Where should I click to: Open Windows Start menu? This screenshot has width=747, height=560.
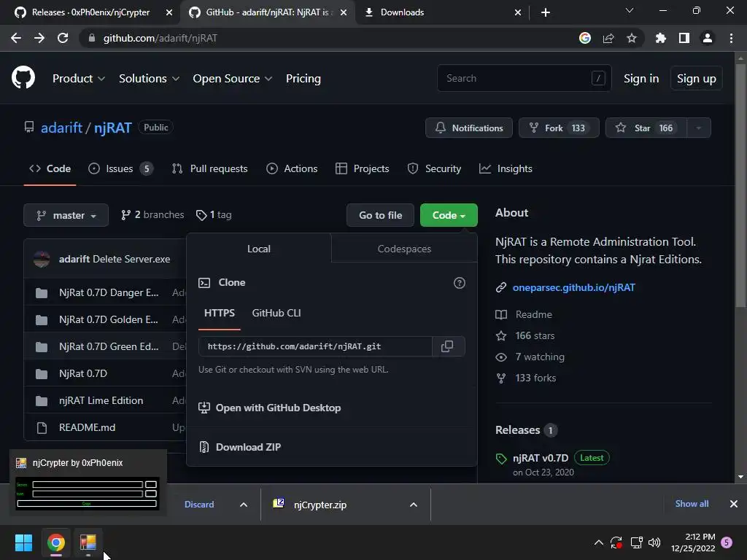click(x=23, y=542)
